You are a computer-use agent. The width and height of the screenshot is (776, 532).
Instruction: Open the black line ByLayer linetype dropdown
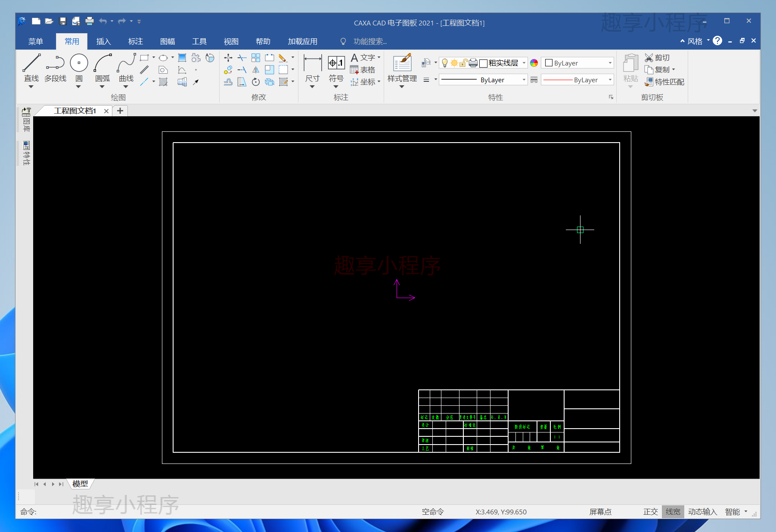[524, 80]
